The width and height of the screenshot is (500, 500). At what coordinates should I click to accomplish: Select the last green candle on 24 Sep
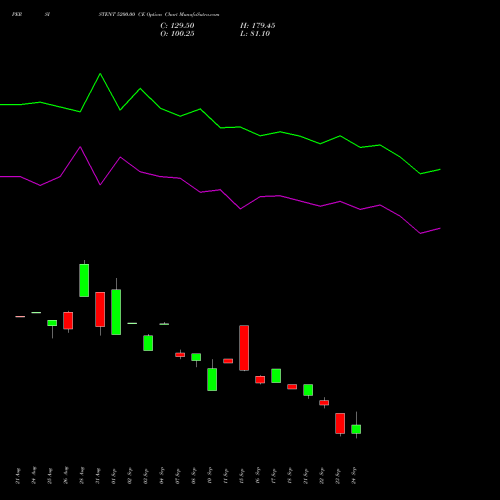(356, 429)
